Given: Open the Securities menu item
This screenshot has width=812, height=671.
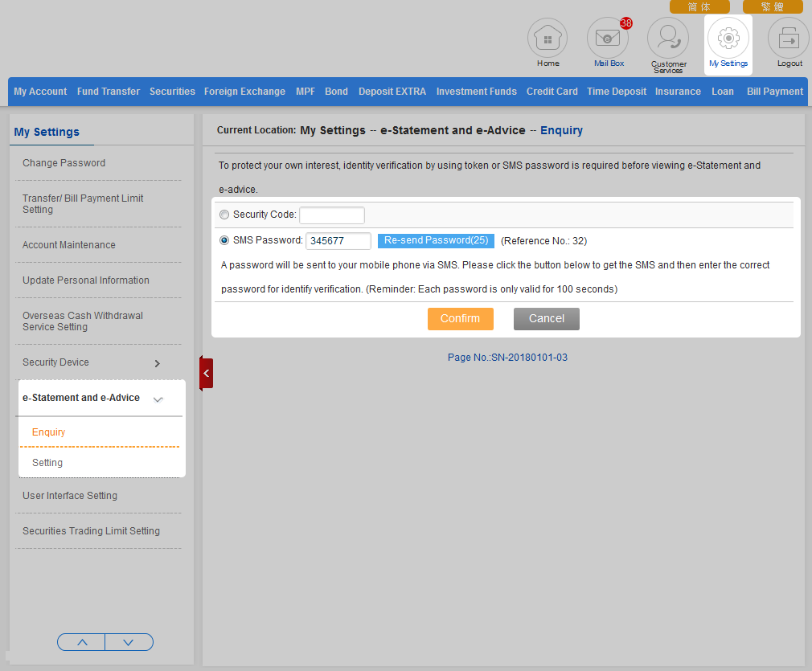Looking at the screenshot, I should (172, 92).
